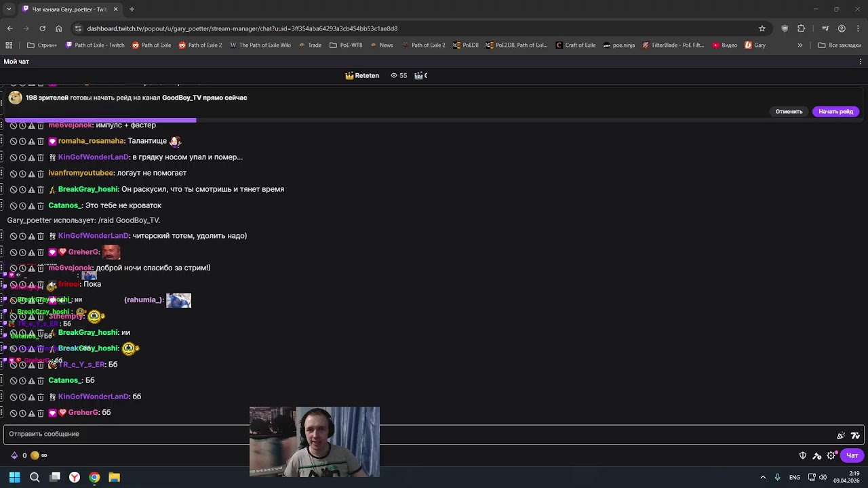This screenshot has height=488, width=868.
Task: Open username romaha_rosamaha profile card
Action: pos(92,142)
